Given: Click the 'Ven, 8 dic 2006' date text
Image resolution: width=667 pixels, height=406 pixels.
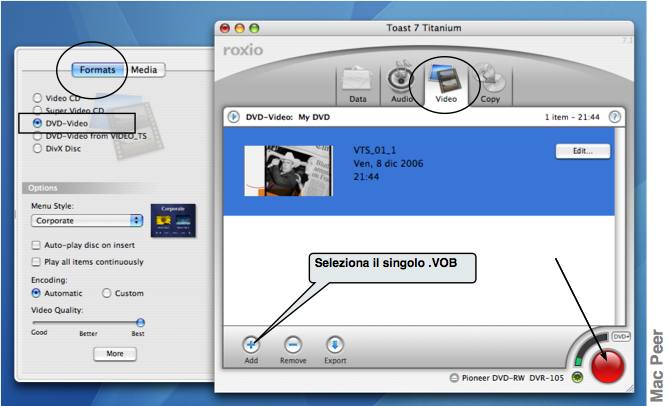Looking at the screenshot, I should pos(388,163).
